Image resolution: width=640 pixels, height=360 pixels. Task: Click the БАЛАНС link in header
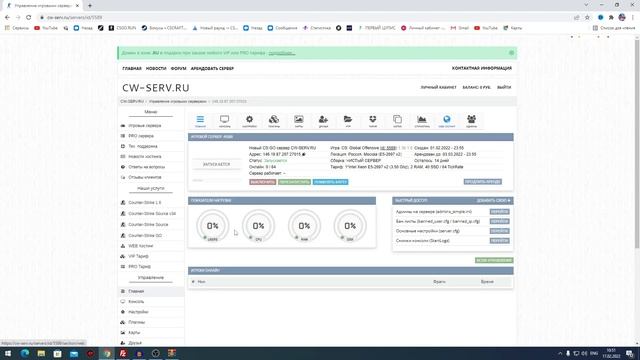[476, 87]
